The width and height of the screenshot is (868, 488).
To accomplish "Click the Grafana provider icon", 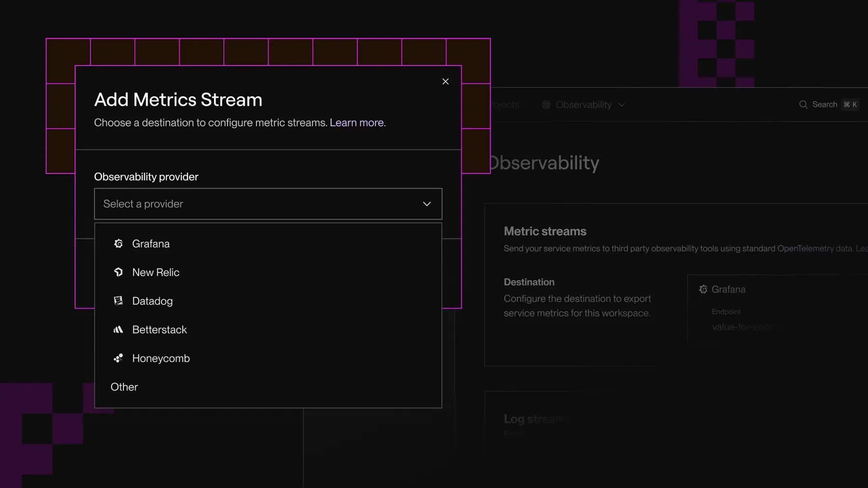I will pyautogui.click(x=119, y=244).
